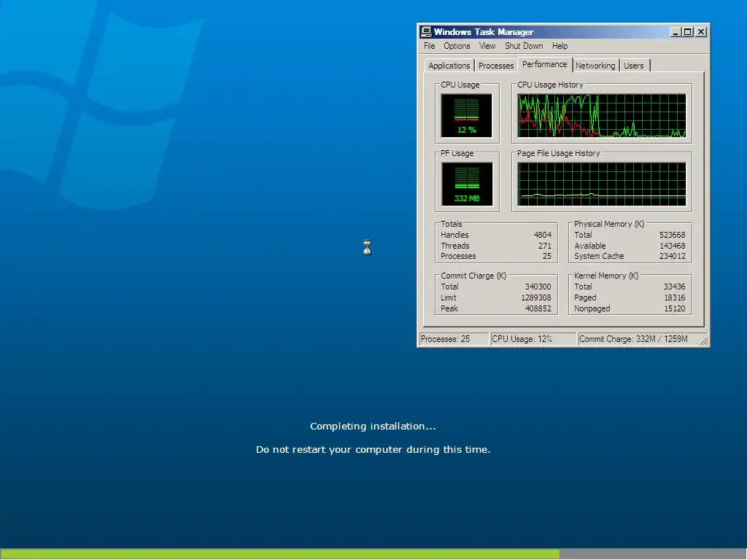Click Commit Charge Peak value 408852
The height and width of the screenshot is (560, 747).
click(x=538, y=308)
